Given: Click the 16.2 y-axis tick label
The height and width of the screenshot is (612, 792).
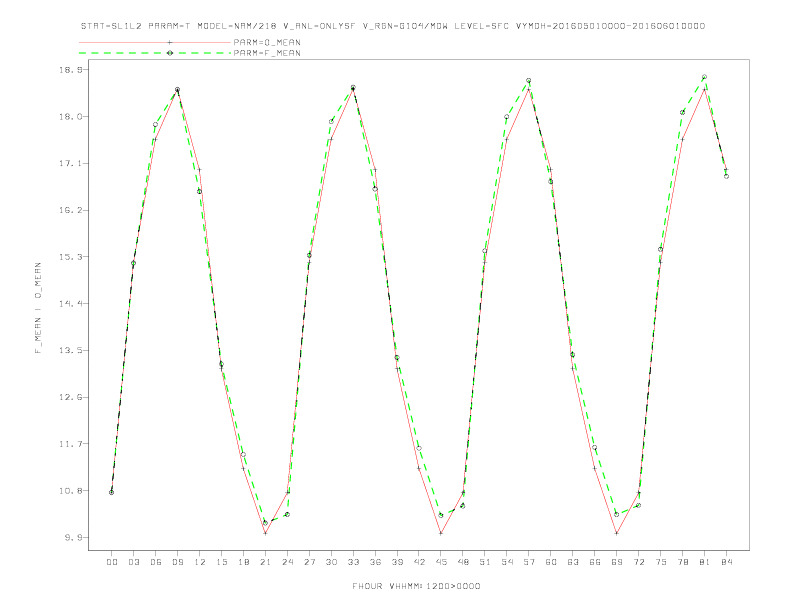Looking at the screenshot, I should [70, 210].
